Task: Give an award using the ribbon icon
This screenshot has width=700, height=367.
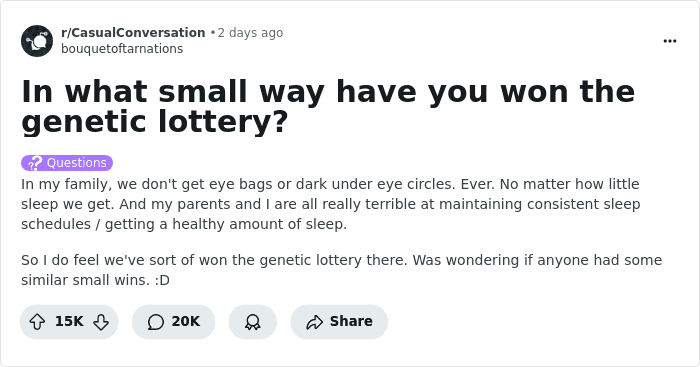Action: (253, 321)
